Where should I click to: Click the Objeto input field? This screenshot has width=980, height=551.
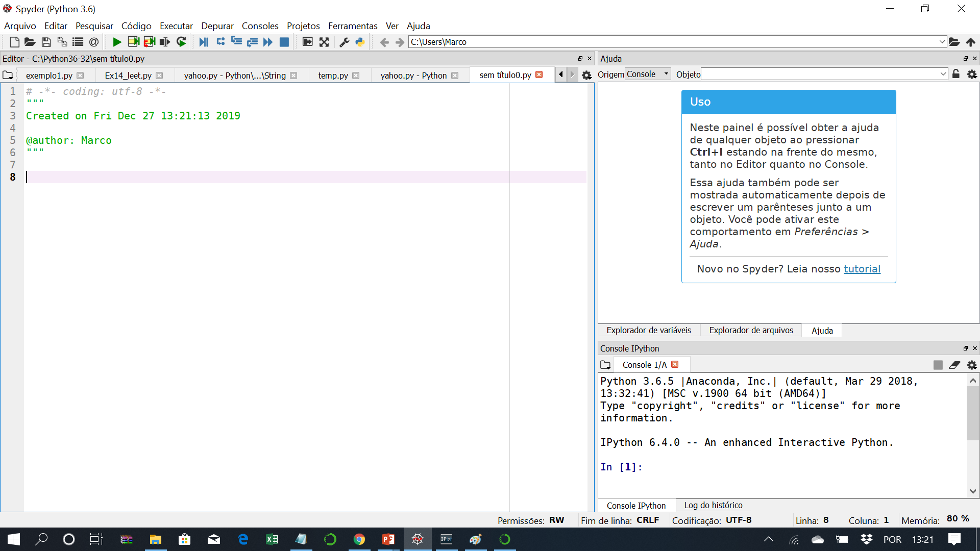click(x=820, y=74)
